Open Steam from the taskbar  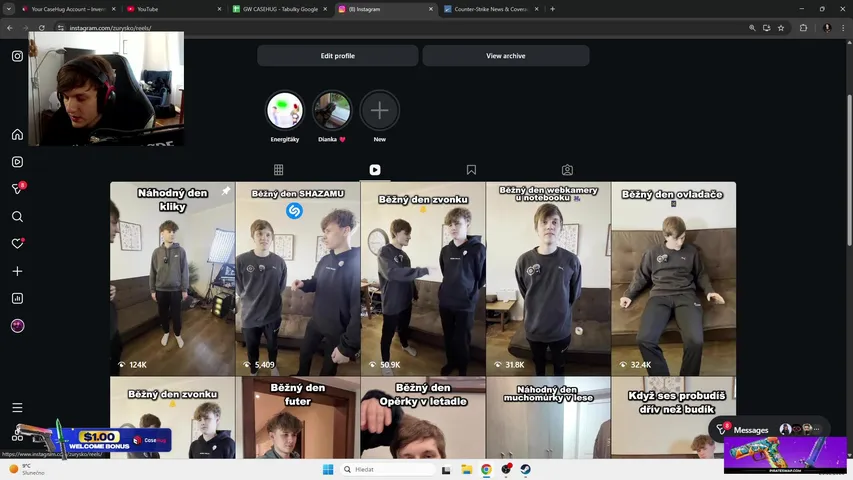[526, 469]
